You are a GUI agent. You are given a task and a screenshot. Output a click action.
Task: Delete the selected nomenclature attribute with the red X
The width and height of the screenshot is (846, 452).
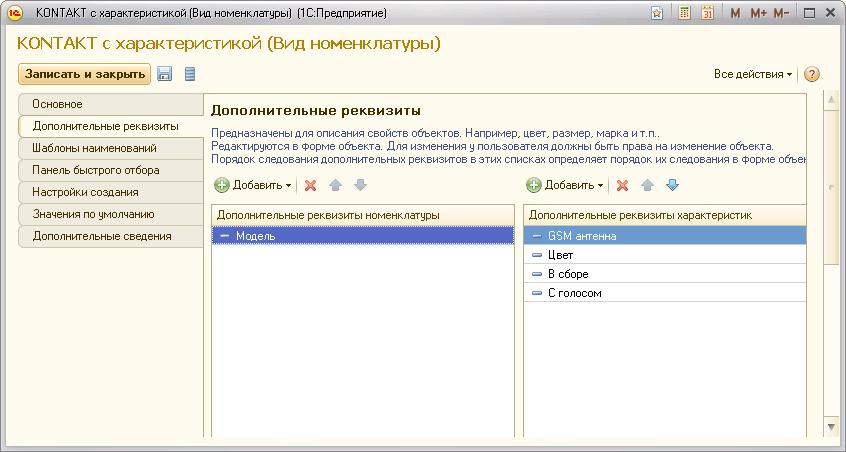tap(310, 185)
